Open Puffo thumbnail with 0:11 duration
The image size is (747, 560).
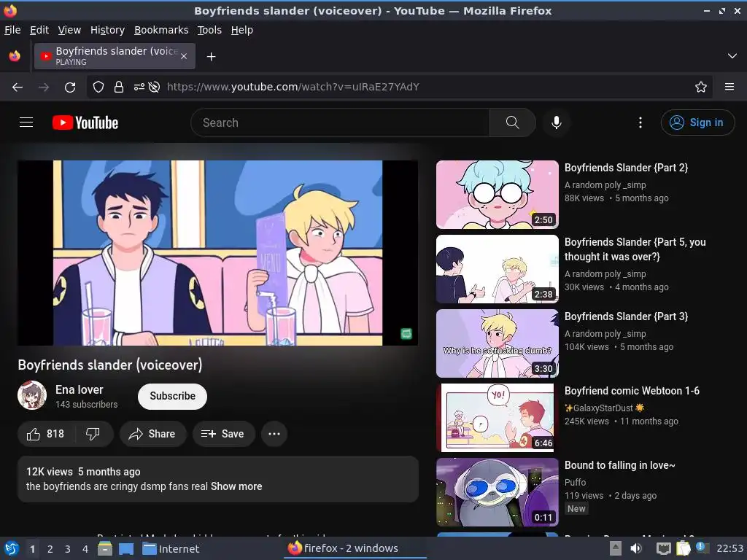point(498,492)
